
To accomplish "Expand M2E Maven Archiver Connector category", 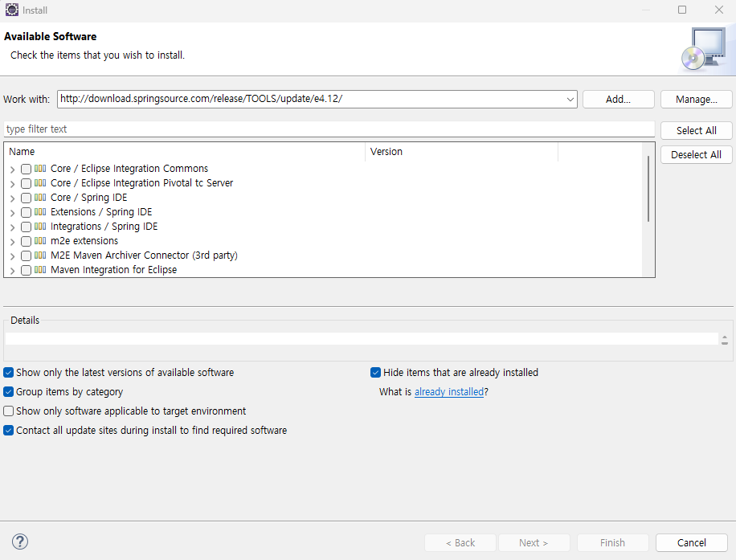I will click(13, 256).
